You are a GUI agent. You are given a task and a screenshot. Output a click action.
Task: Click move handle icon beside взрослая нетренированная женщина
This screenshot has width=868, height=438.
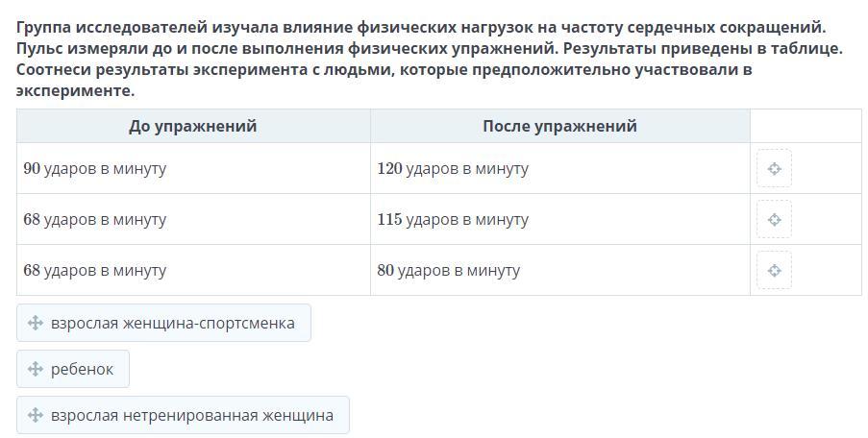[x=36, y=415]
